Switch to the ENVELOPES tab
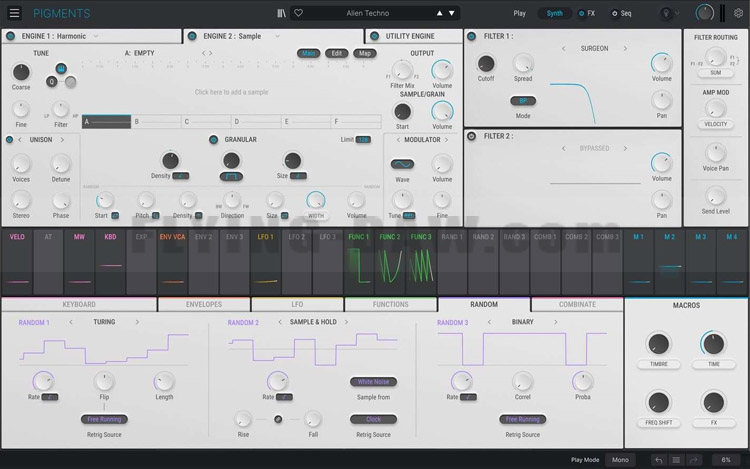750x469 pixels. [x=204, y=305]
